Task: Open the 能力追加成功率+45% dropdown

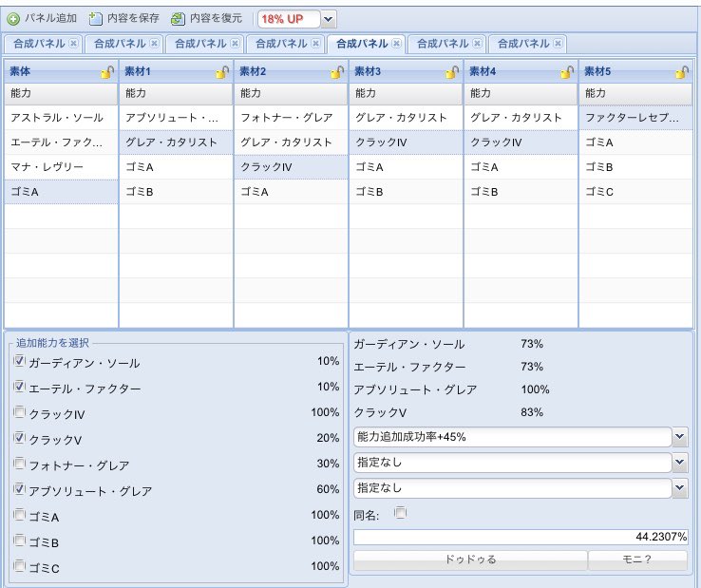Action: point(680,437)
